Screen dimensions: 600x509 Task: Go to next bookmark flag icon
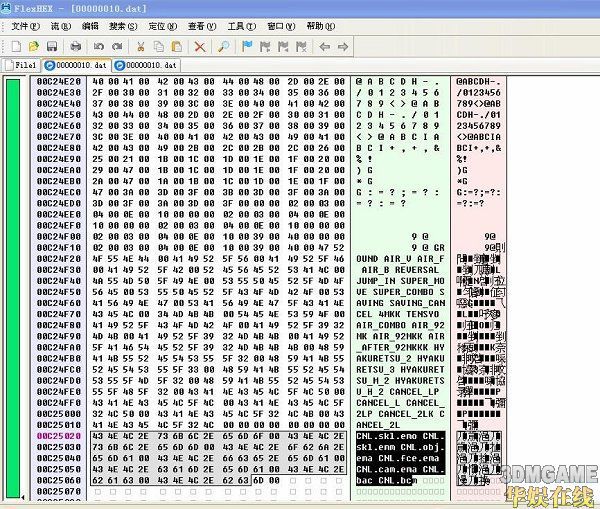point(265,47)
